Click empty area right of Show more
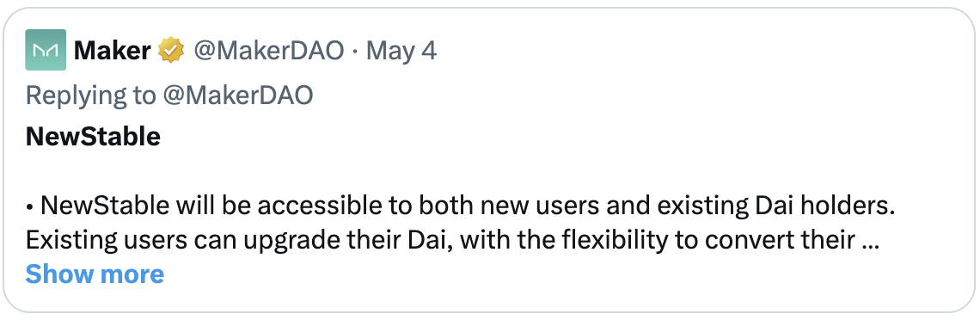 pyautogui.click(x=550, y=274)
